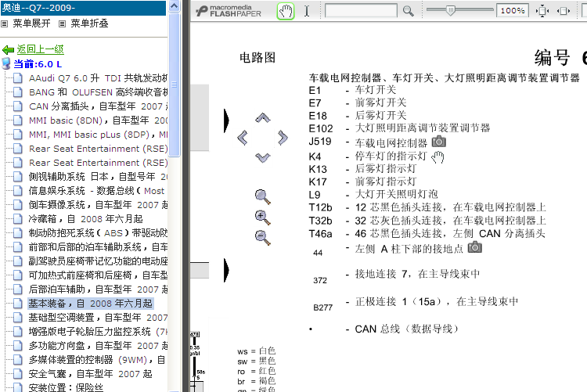
Task: Open 制动防抱死系统(ABS) item
Action: [x=98, y=233]
